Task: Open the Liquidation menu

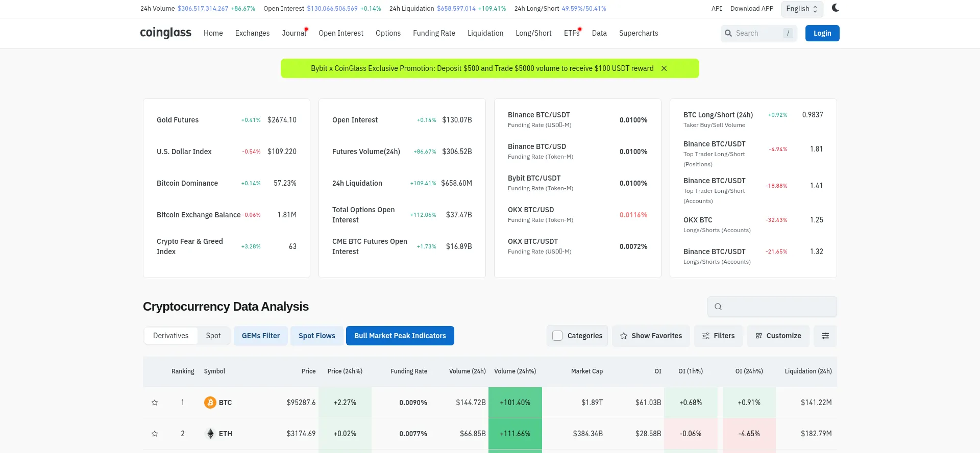Action: click(485, 33)
